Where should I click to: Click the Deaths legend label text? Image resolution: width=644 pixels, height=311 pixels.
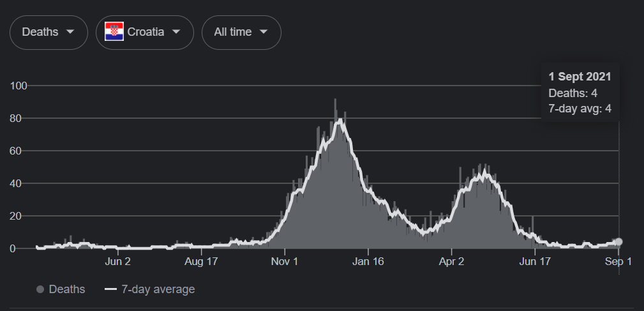click(x=67, y=289)
